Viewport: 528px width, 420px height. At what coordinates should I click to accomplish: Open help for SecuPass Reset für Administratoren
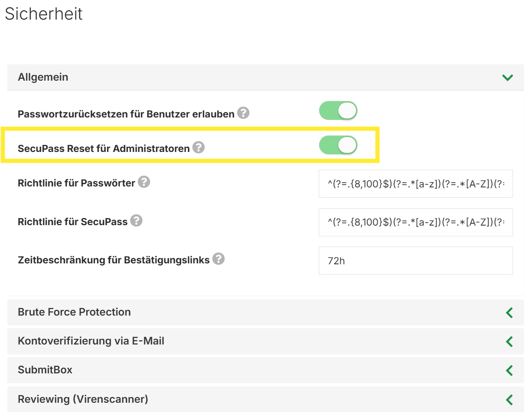199,148
